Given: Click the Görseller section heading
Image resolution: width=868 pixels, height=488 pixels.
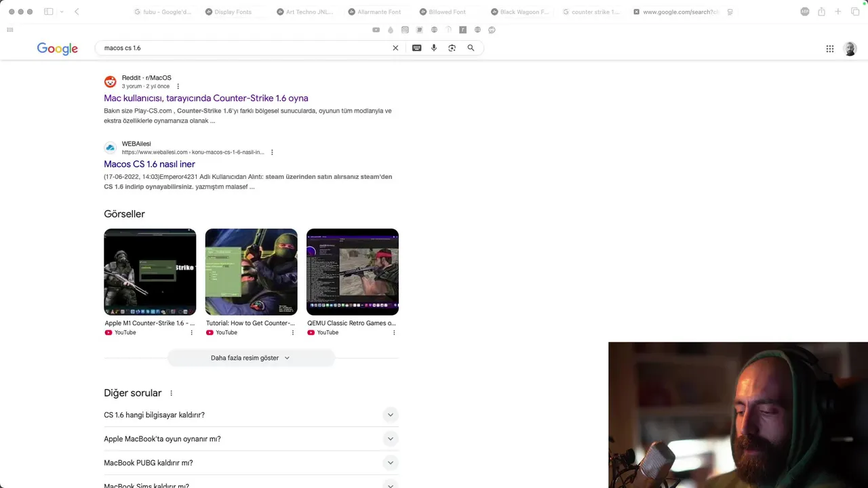Looking at the screenshot, I should point(124,214).
